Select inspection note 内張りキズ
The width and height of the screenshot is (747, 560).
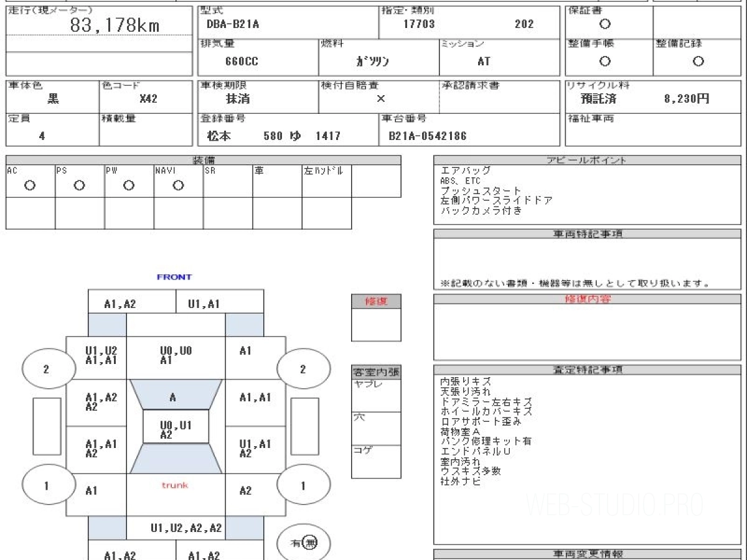click(x=466, y=381)
